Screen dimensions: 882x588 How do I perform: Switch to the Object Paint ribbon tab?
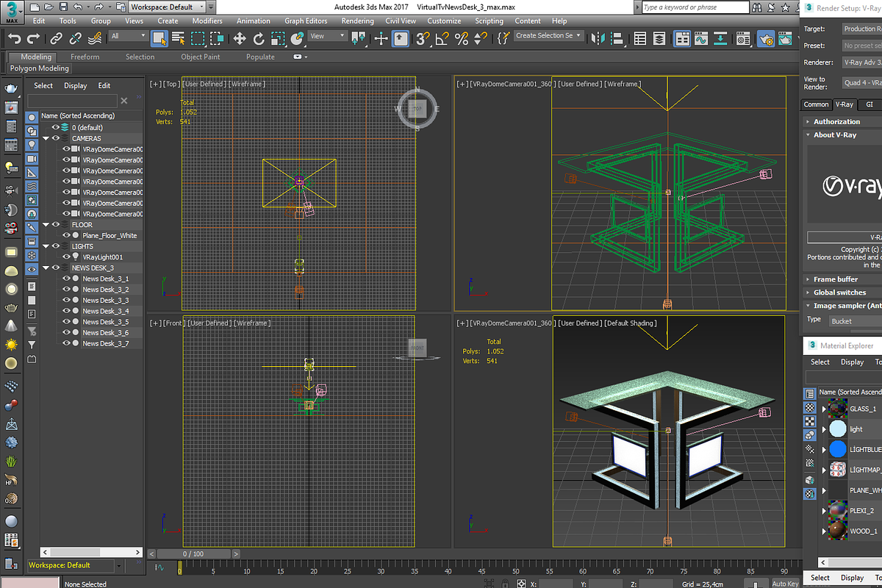[x=201, y=57]
